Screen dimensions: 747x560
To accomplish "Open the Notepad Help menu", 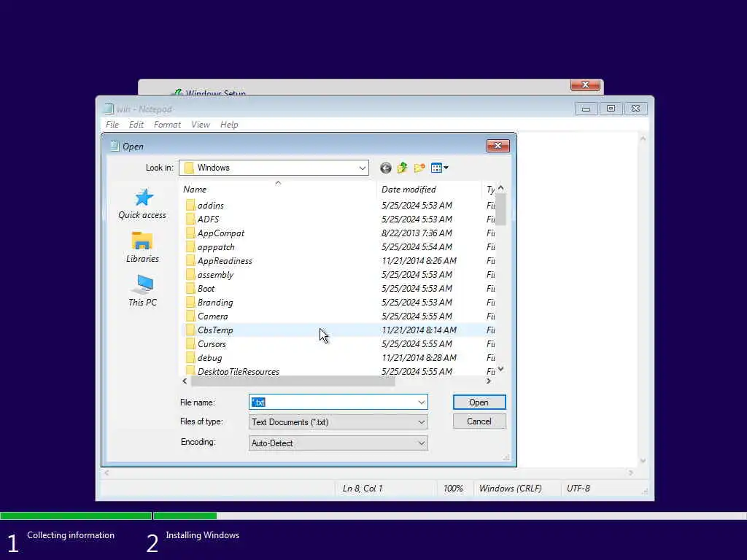I will click(229, 125).
